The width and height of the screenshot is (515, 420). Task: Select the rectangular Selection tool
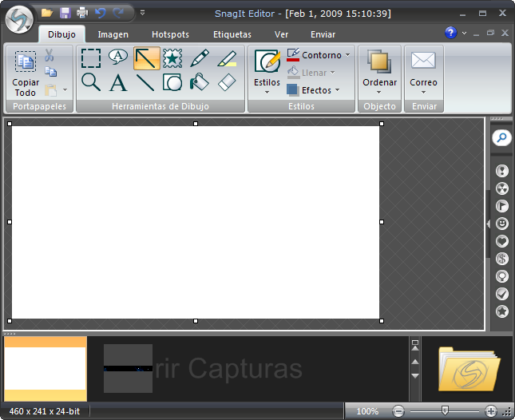point(91,57)
